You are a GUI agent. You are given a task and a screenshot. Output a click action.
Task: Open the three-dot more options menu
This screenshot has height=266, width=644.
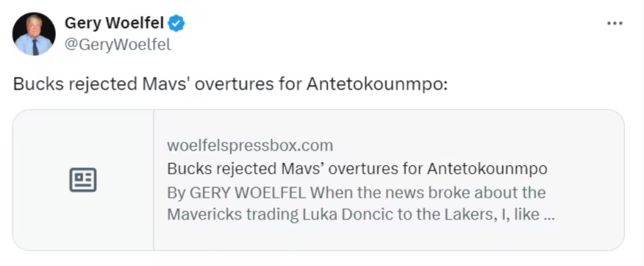(614, 23)
